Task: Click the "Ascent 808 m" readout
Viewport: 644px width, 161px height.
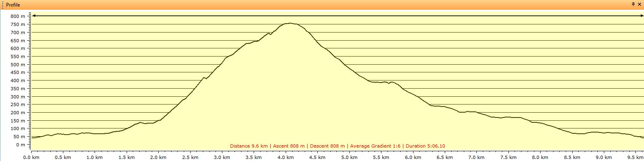Action: (x=289, y=146)
